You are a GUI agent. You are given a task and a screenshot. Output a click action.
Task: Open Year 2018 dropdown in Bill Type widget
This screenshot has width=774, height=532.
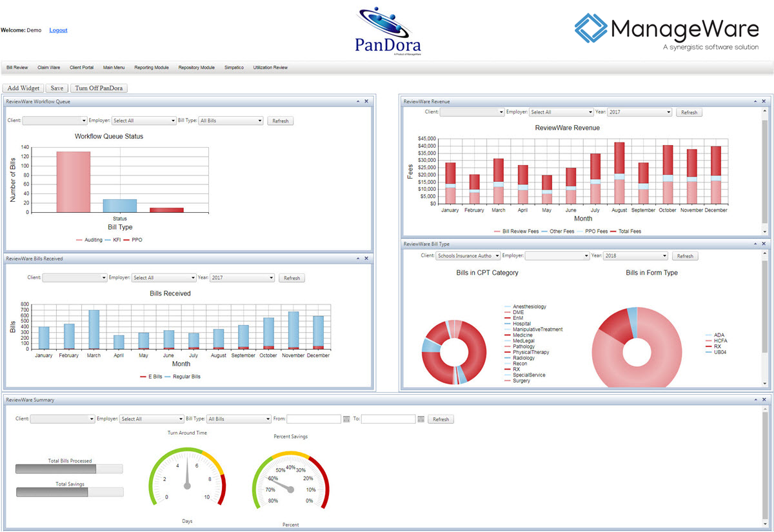point(635,256)
